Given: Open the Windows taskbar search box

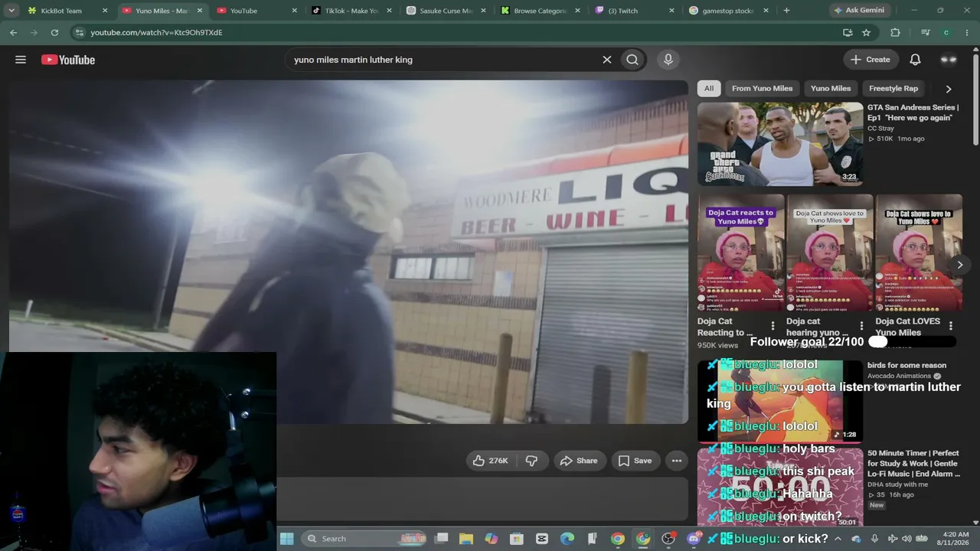Looking at the screenshot, I should coord(364,539).
